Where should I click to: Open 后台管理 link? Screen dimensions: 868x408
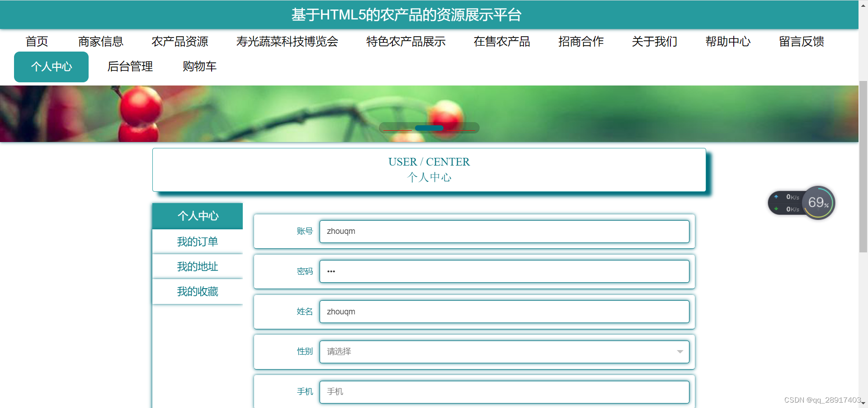(130, 66)
